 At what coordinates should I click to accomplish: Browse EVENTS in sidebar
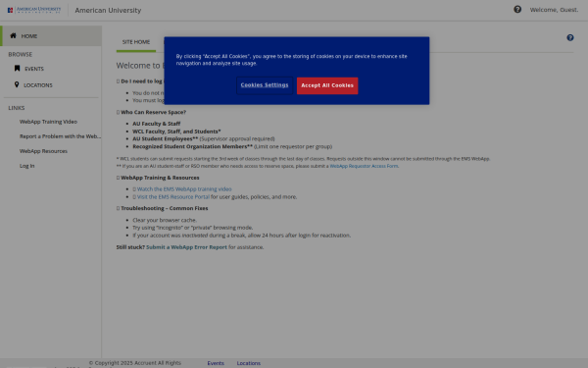[x=34, y=69]
